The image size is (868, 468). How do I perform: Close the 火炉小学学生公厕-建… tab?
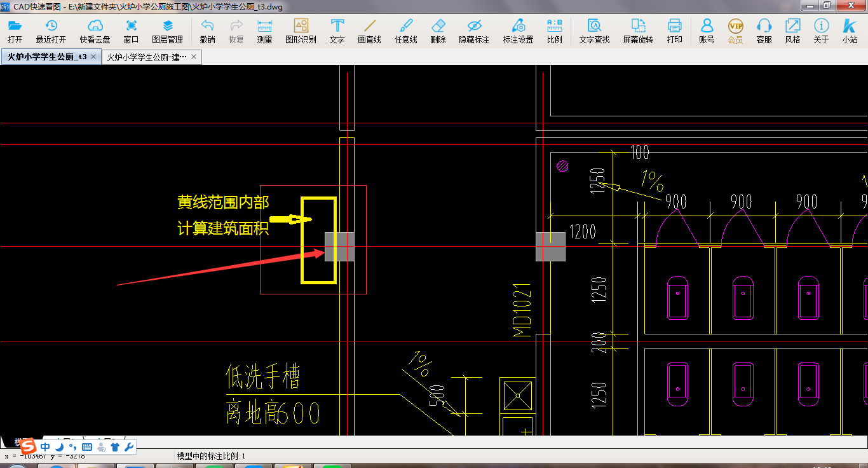pyautogui.click(x=194, y=57)
